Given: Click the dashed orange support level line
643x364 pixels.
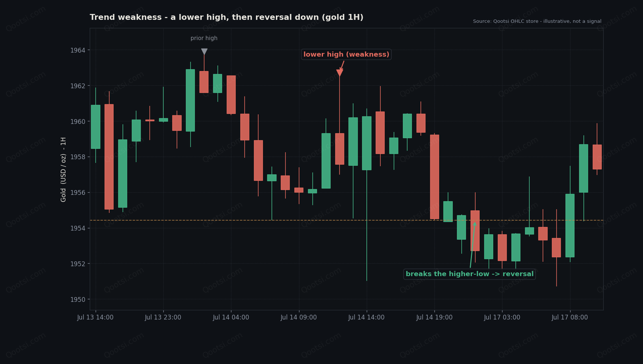Looking at the screenshot, I should (x=347, y=220).
